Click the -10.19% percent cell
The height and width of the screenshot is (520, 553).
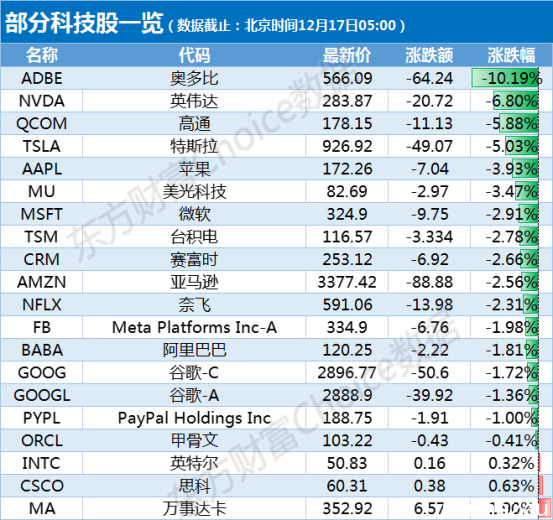click(511, 78)
